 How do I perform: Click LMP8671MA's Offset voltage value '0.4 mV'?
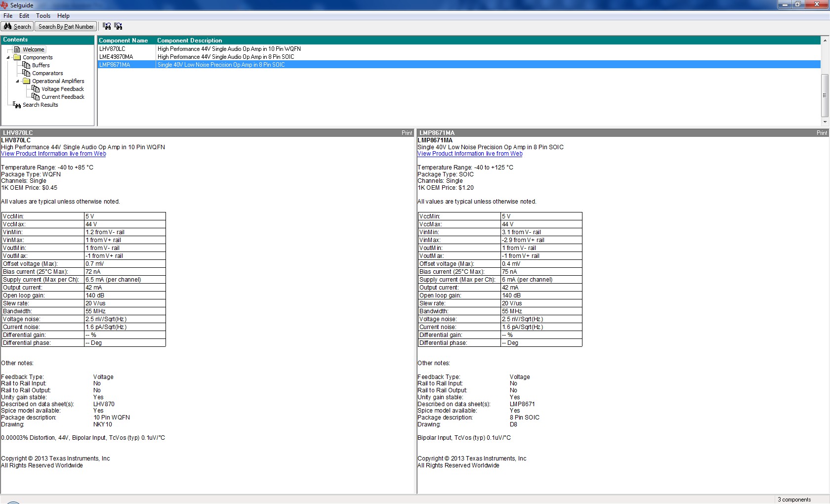point(511,264)
